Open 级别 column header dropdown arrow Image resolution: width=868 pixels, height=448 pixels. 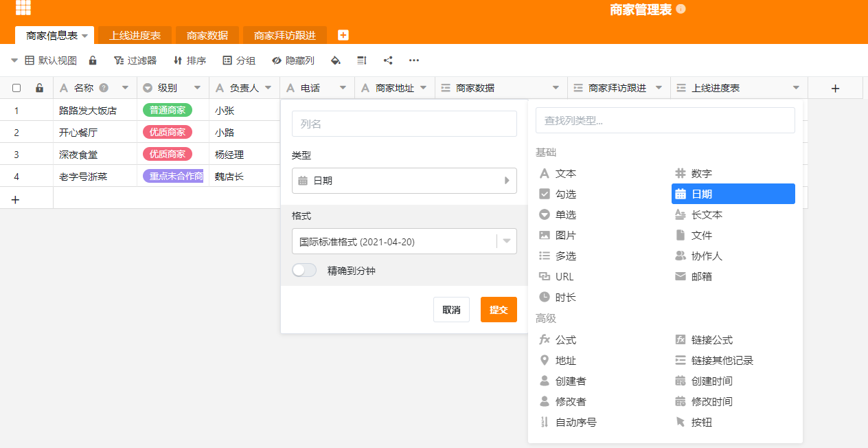click(x=197, y=88)
